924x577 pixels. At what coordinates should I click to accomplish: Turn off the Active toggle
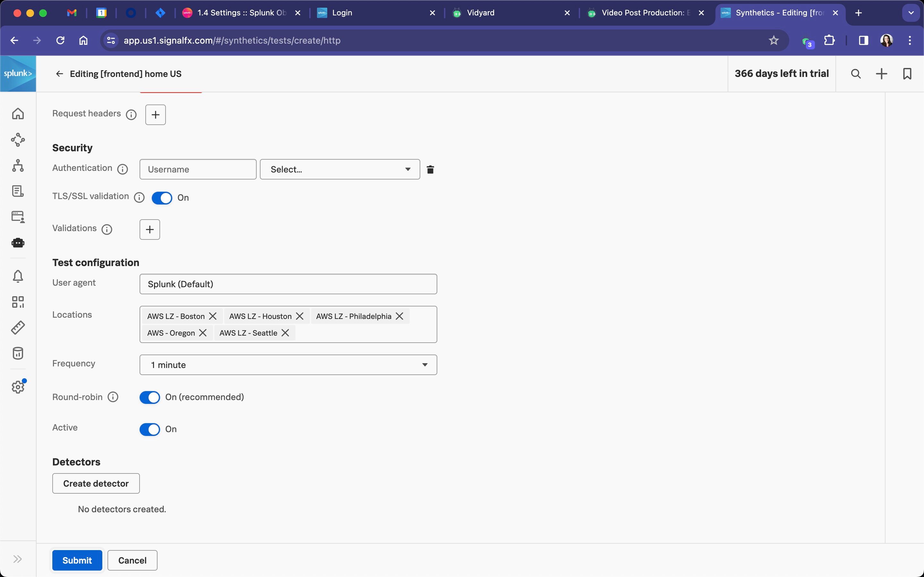click(150, 429)
